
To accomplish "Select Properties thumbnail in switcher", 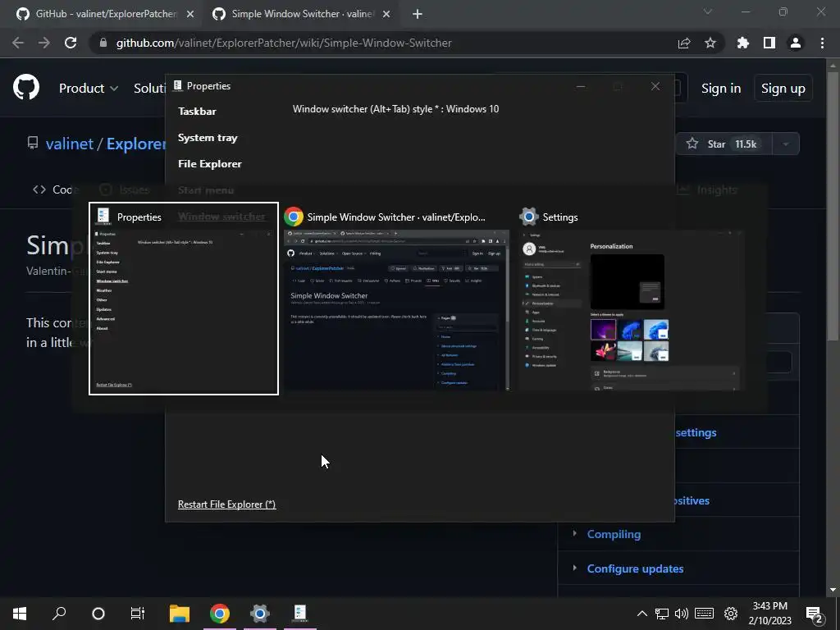I will click(x=184, y=299).
